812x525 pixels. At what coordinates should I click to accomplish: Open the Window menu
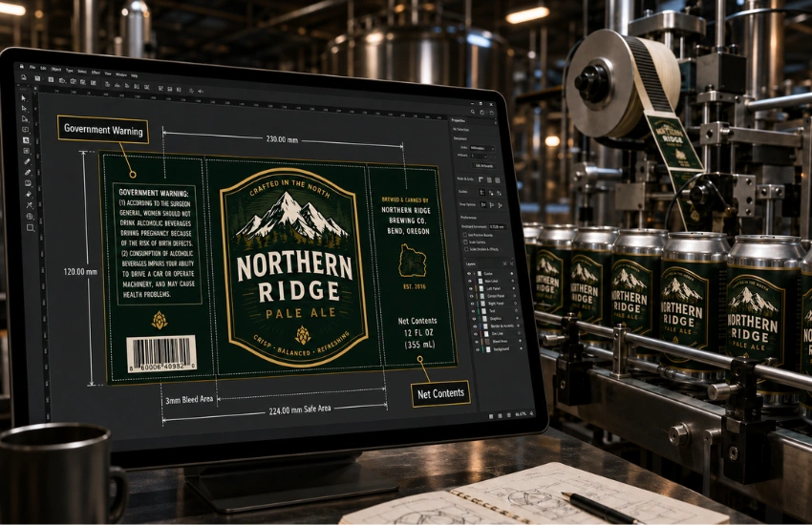pyautogui.click(x=120, y=74)
